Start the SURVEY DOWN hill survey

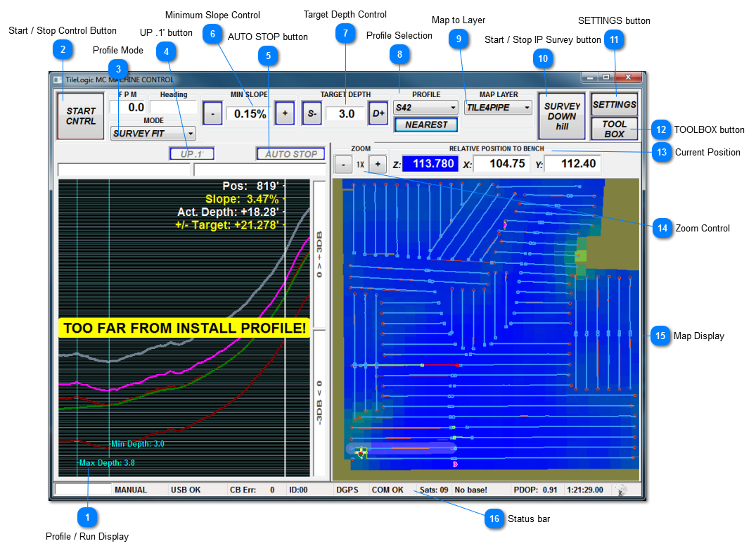(561, 117)
